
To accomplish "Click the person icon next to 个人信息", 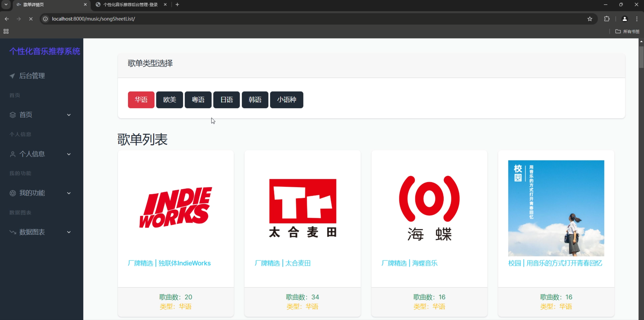I will [x=13, y=154].
